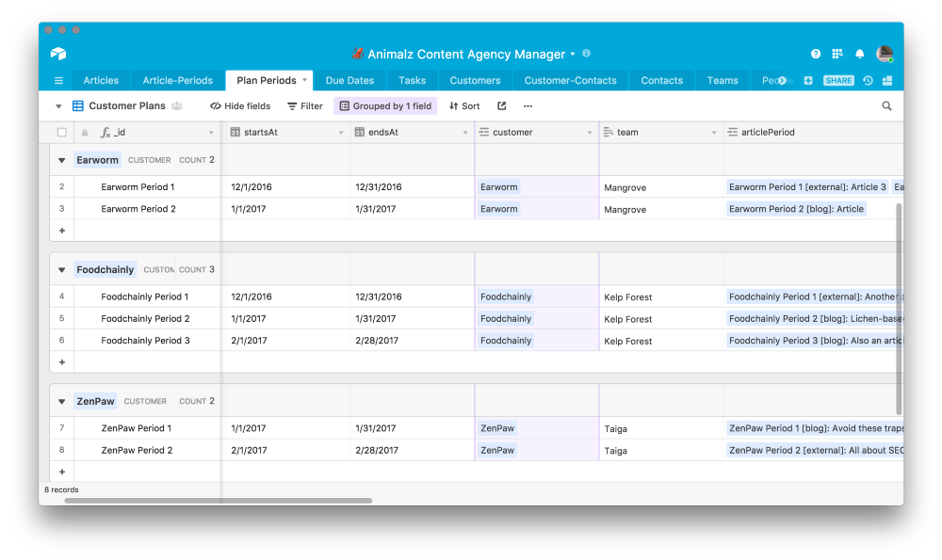Click the lookup icon of team column
This screenshot has height=560, width=942.
coord(608,132)
